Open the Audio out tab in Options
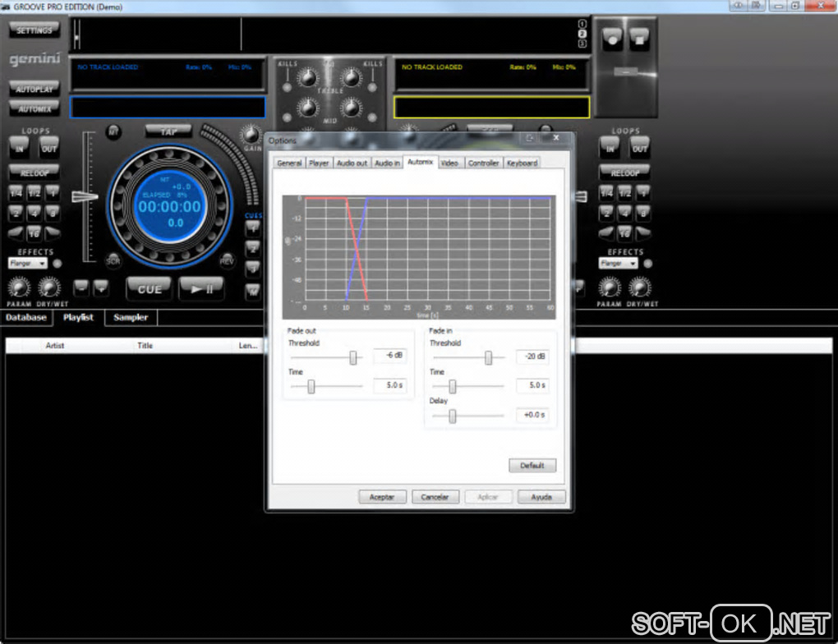The width and height of the screenshot is (838, 644). [352, 163]
